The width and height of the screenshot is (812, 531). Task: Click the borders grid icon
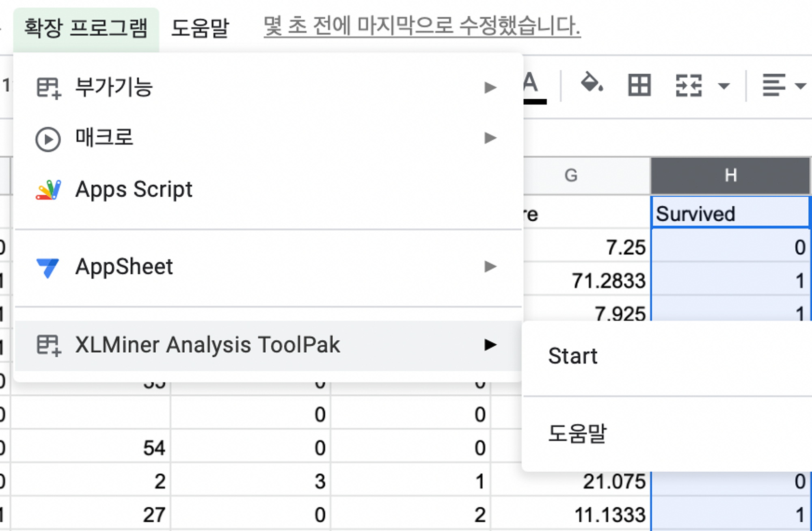tap(639, 85)
